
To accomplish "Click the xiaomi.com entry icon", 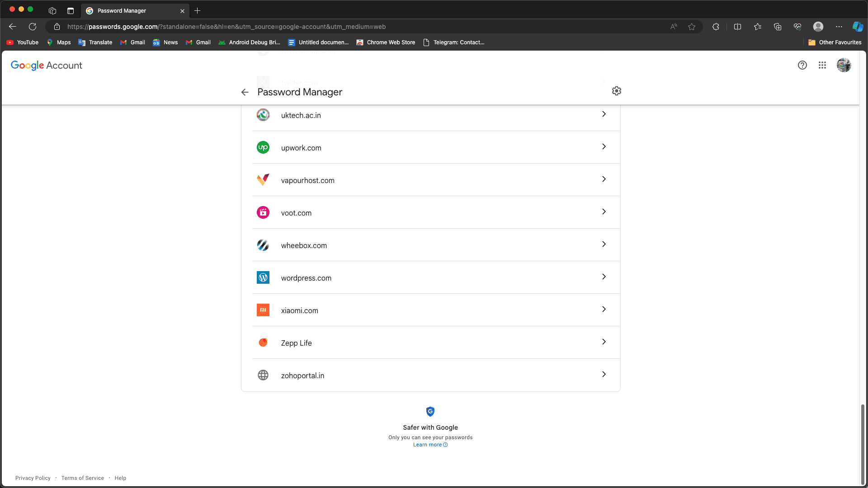I will pos(263,310).
